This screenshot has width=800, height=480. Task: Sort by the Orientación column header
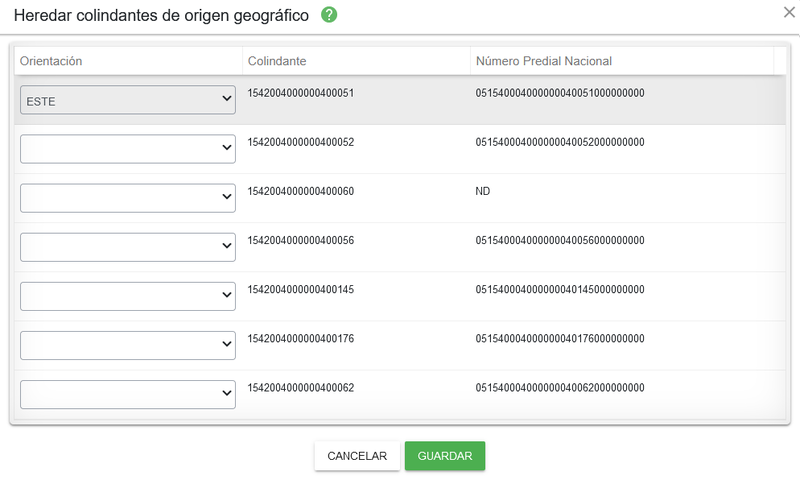(51, 61)
